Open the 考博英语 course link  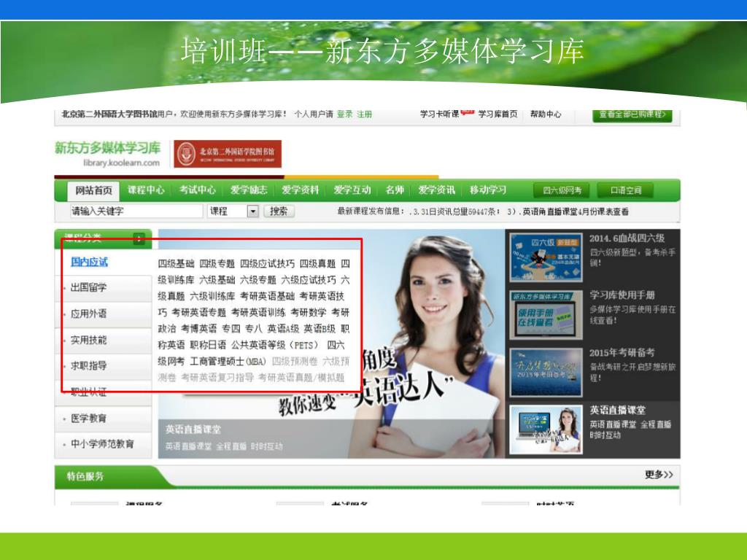198,329
